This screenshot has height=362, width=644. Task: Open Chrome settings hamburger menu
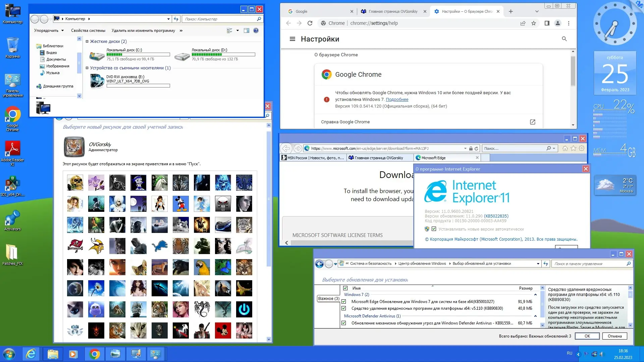coord(292,39)
